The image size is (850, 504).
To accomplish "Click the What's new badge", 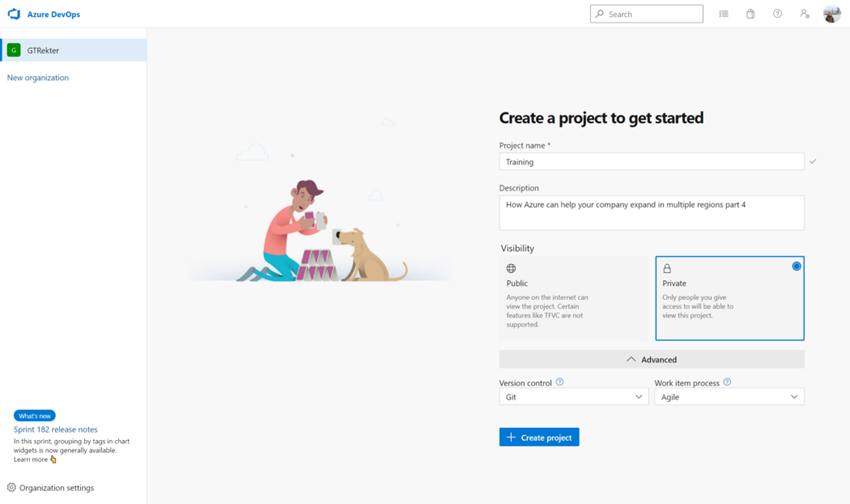I will pos(35,416).
